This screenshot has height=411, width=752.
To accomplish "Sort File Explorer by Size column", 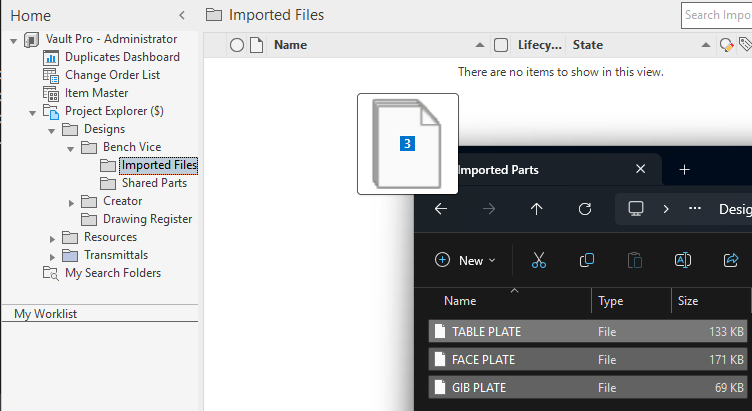I will pos(688,301).
